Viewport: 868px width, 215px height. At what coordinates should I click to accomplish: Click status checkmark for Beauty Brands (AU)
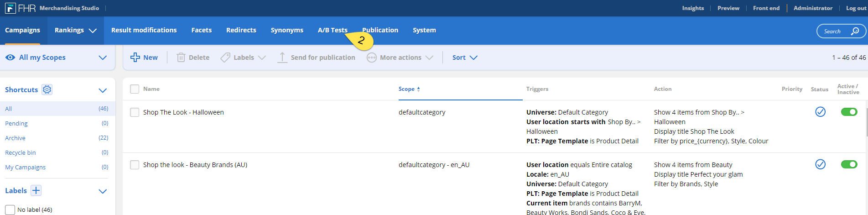coord(820,164)
